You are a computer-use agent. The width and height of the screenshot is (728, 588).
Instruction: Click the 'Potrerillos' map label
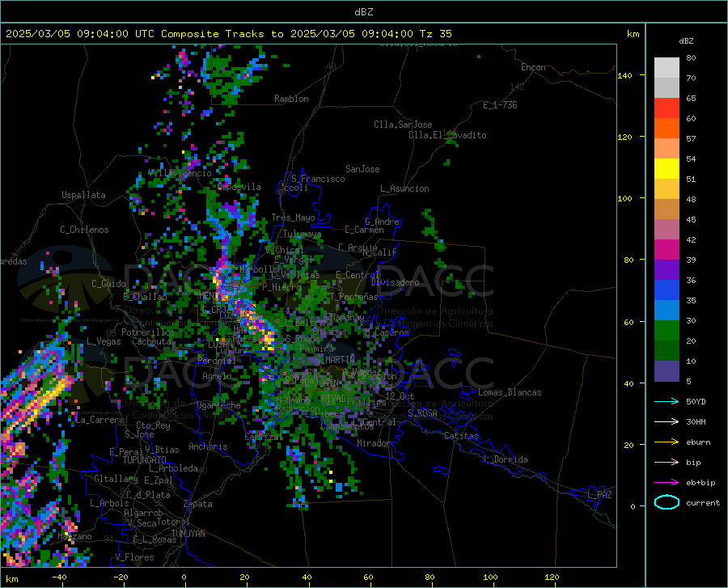pyautogui.click(x=148, y=332)
